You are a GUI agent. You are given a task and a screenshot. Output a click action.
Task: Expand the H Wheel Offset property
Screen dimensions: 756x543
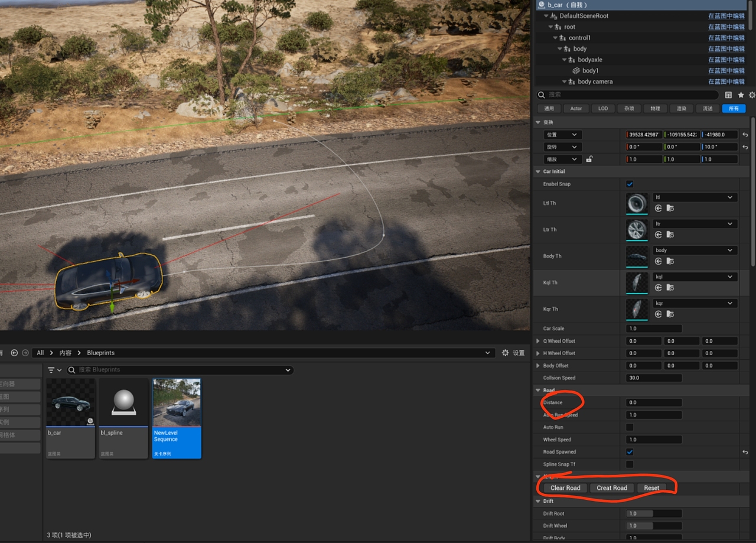click(x=537, y=353)
